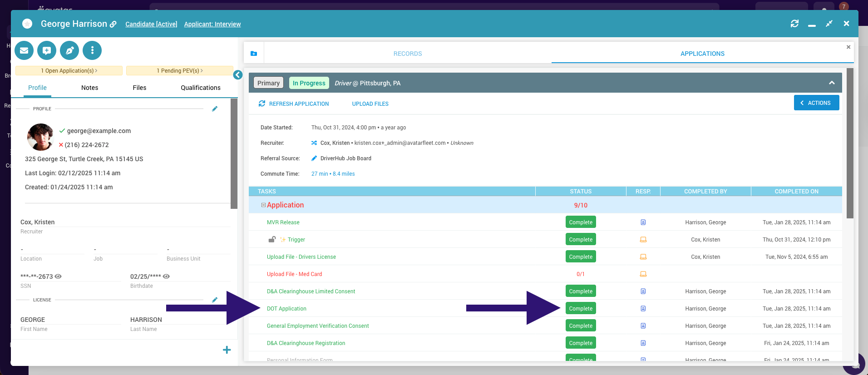Edit the License section with pencil icon
This screenshot has height=375, width=868.
pyautogui.click(x=215, y=300)
